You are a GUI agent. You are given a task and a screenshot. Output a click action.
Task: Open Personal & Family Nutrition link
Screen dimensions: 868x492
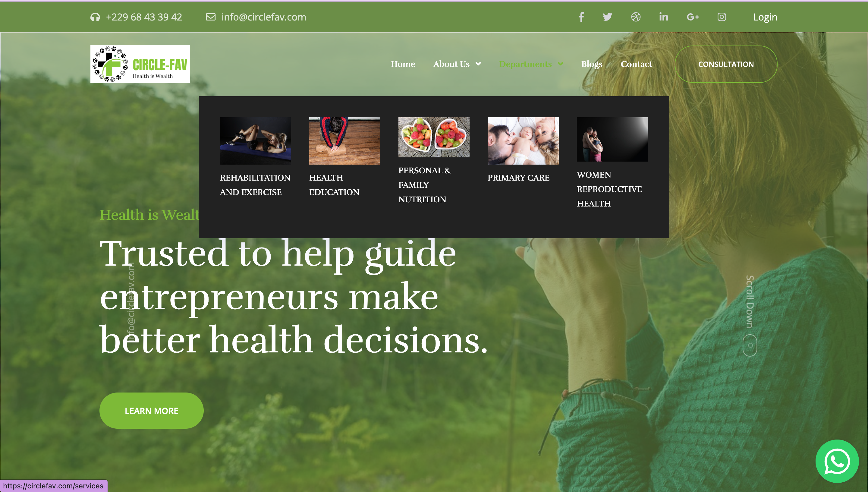pyautogui.click(x=424, y=185)
